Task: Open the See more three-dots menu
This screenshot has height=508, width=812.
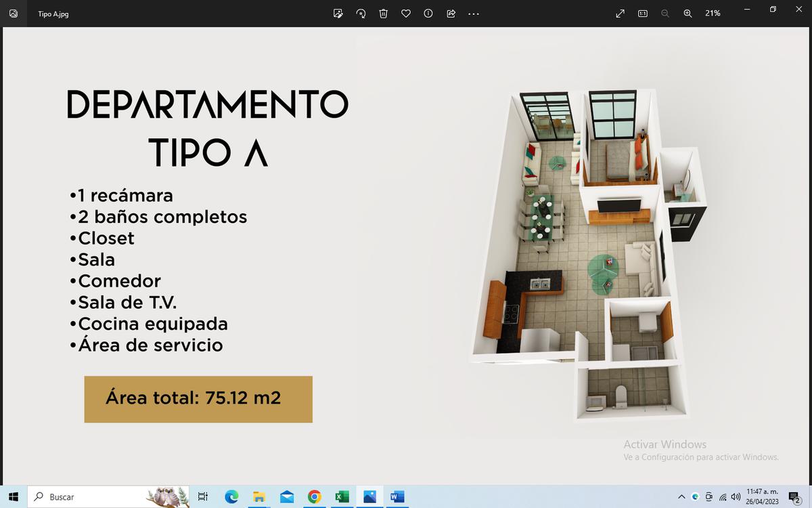Action: click(x=474, y=14)
